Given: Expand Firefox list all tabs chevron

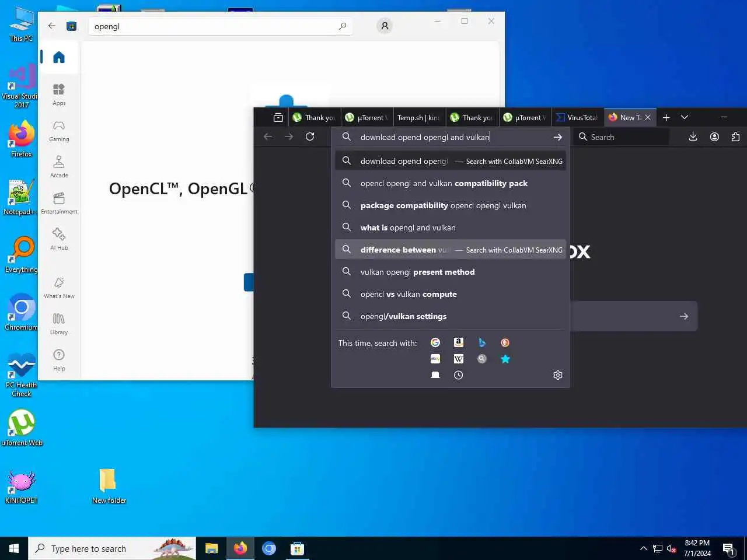Looking at the screenshot, I should pyautogui.click(x=685, y=117).
